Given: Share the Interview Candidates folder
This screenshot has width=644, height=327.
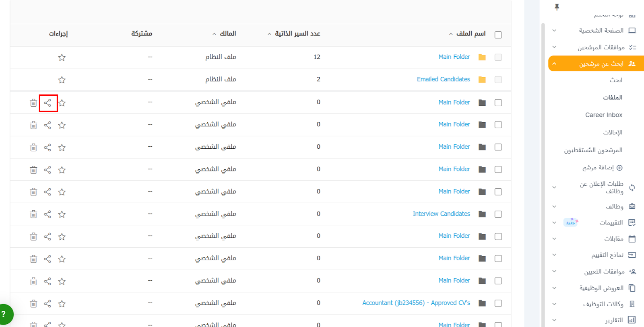Looking at the screenshot, I should click(47, 214).
